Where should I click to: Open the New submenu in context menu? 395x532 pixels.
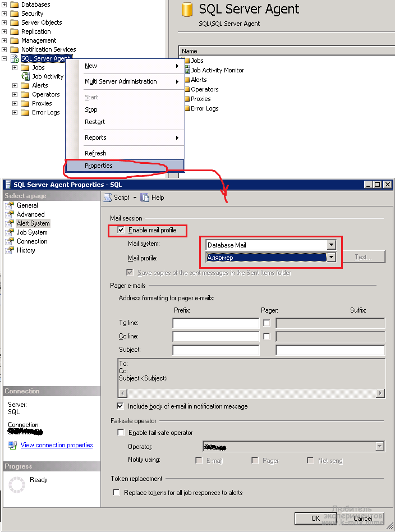132,66
